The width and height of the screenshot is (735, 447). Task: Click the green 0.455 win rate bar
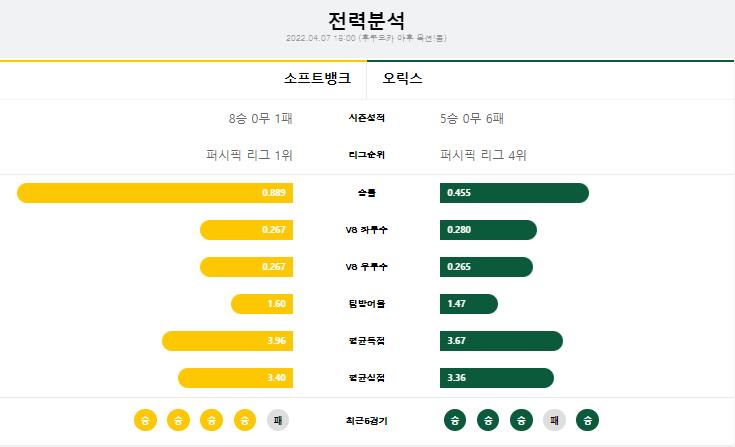pos(514,193)
